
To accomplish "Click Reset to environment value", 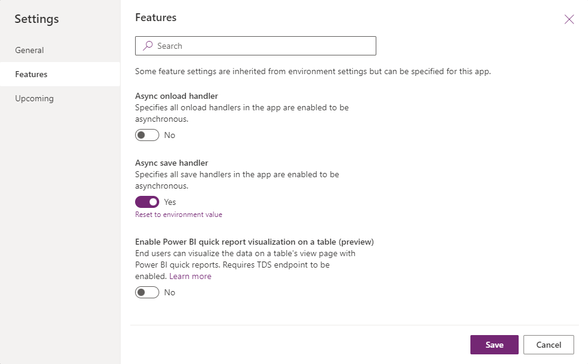I will [x=179, y=215].
